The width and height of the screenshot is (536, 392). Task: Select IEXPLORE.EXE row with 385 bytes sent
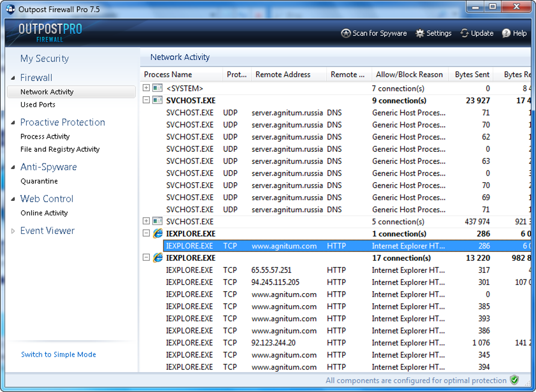(347, 306)
